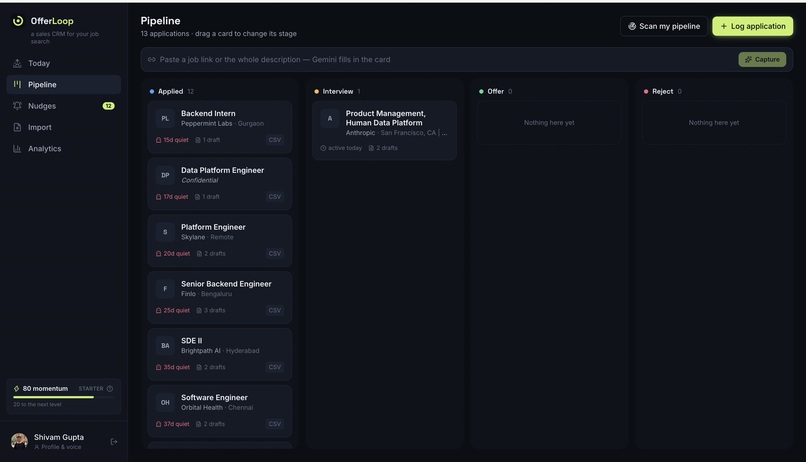Image resolution: width=806 pixels, height=462 pixels.
Task: Click the 20d quiet alert indicator
Action: [173, 253]
